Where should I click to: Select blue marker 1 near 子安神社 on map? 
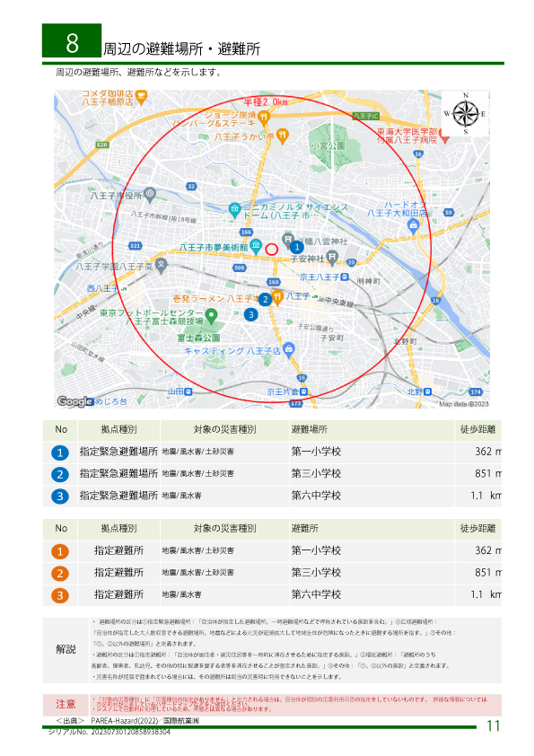pos(297,247)
